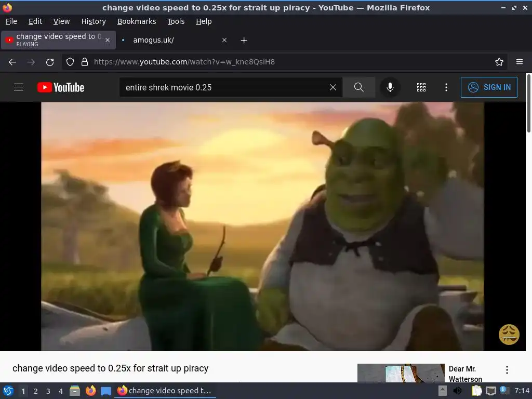Launch Firefox from taskbar launcher
This screenshot has height=399, width=532.
click(x=90, y=391)
